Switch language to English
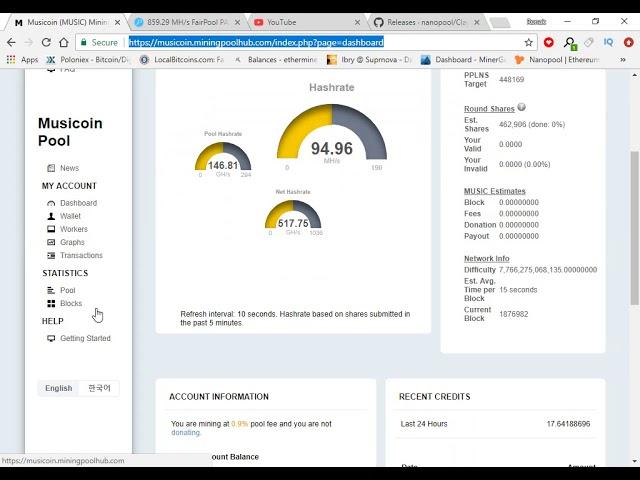 pos(58,388)
